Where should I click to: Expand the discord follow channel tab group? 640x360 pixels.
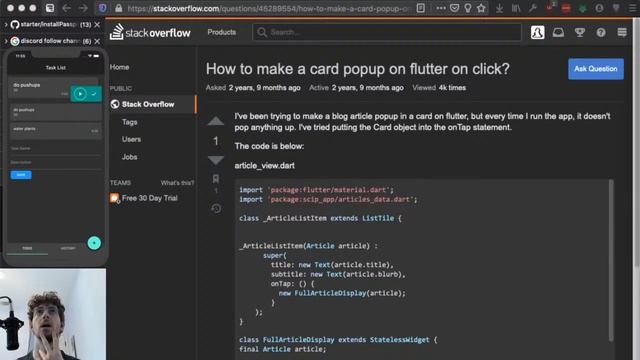point(6,41)
